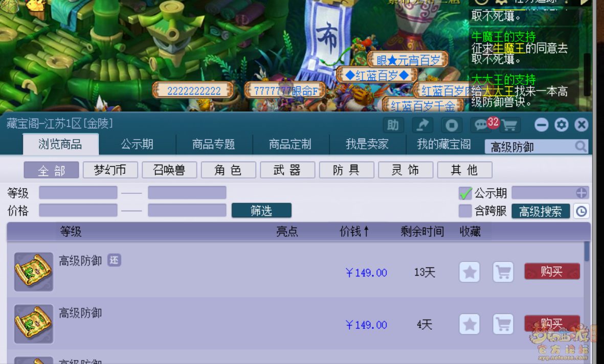Screen dimensions: 604x364
Task: Click the minimum 价格 input field
Action: click(x=78, y=211)
